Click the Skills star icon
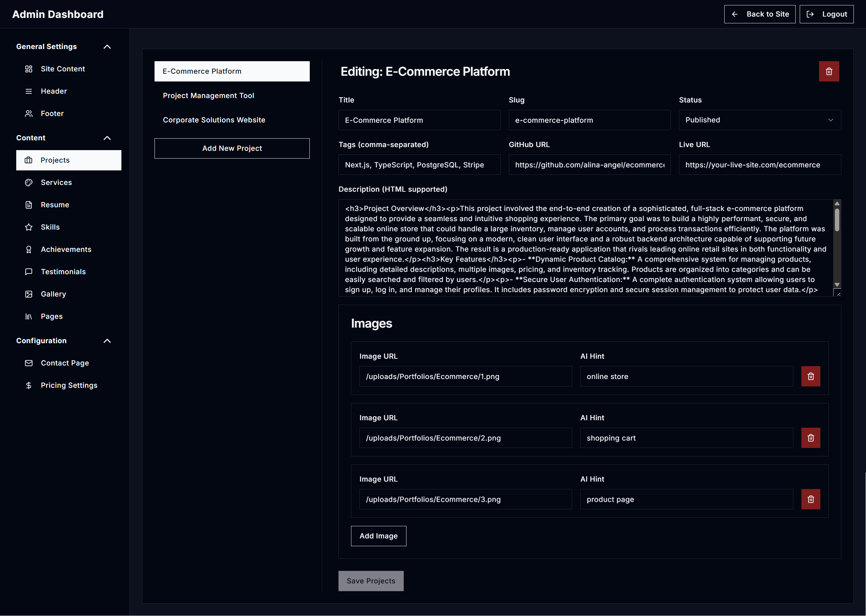Viewport: 866px width, 616px height. (x=29, y=227)
